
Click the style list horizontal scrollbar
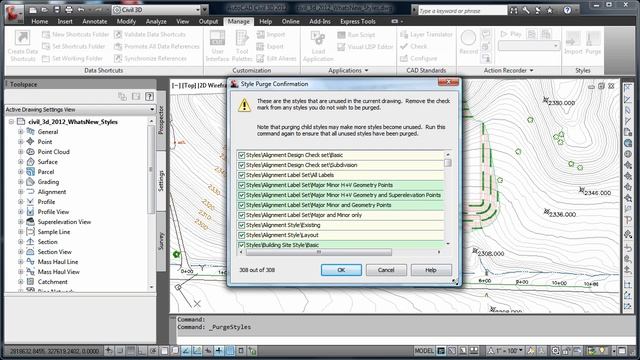pos(319,252)
